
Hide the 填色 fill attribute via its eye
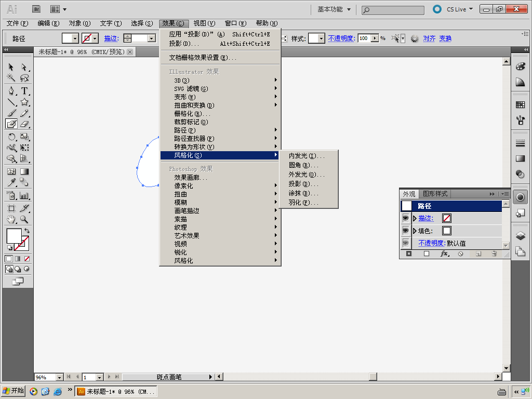[x=405, y=231]
